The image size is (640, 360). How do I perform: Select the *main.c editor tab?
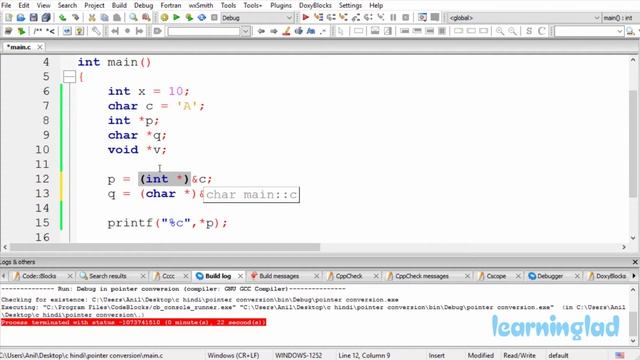(x=19, y=47)
